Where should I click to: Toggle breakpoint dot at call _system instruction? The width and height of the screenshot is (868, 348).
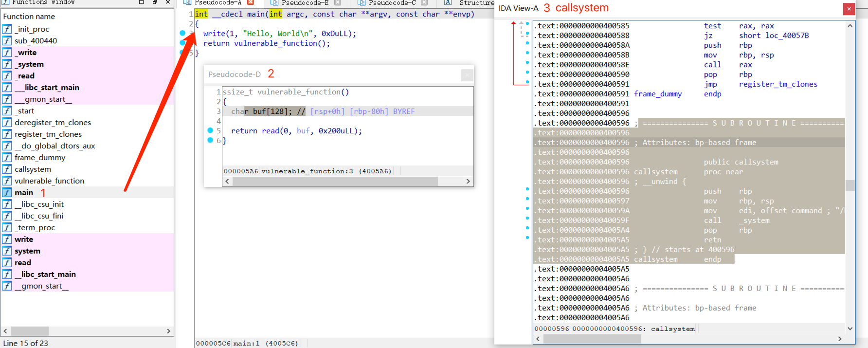527,218
